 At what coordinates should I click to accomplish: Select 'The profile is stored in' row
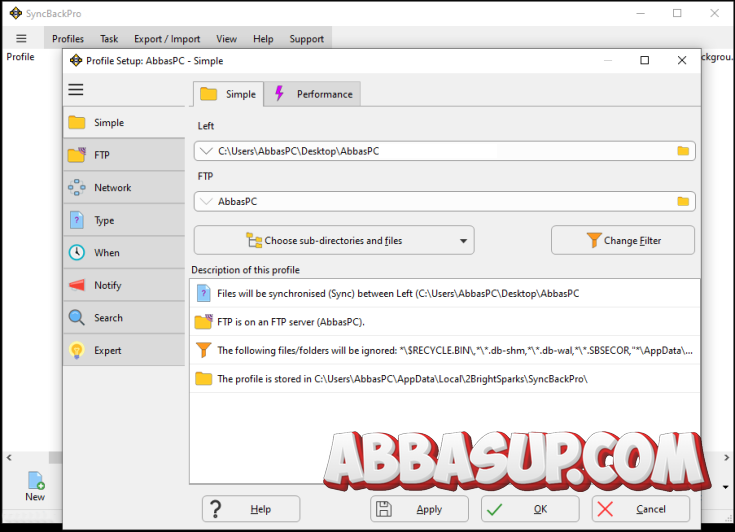coord(444,378)
